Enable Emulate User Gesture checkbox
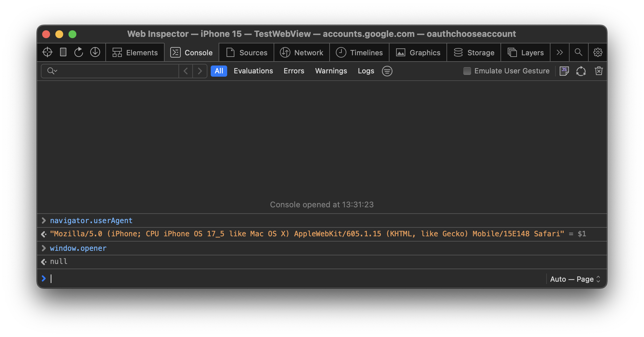 [x=467, y=71]
